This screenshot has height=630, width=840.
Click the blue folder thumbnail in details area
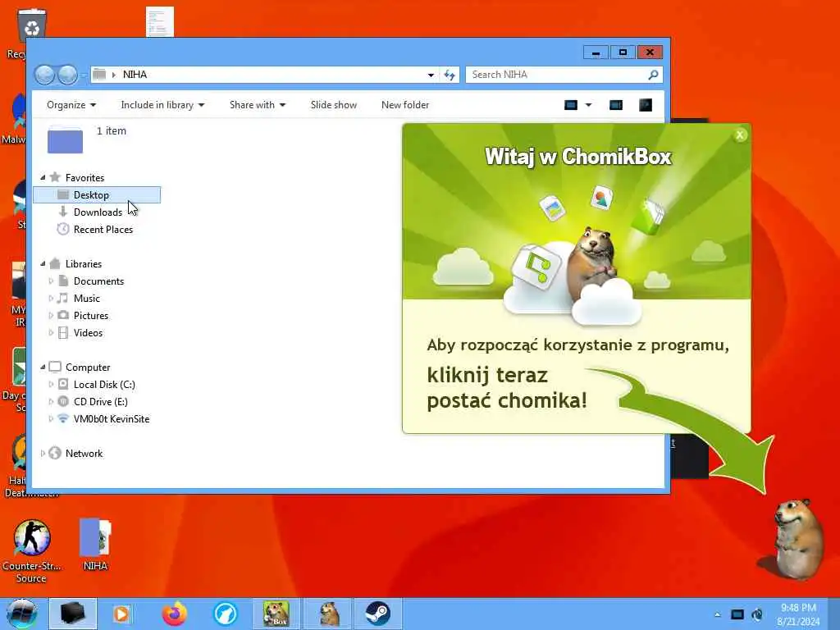click(66, 140)
